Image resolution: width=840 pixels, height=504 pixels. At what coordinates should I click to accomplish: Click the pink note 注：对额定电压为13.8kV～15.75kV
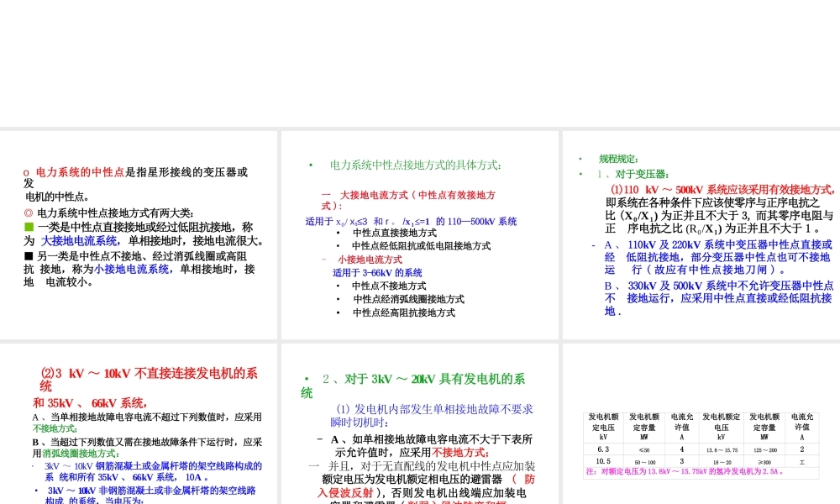[685, 472]
